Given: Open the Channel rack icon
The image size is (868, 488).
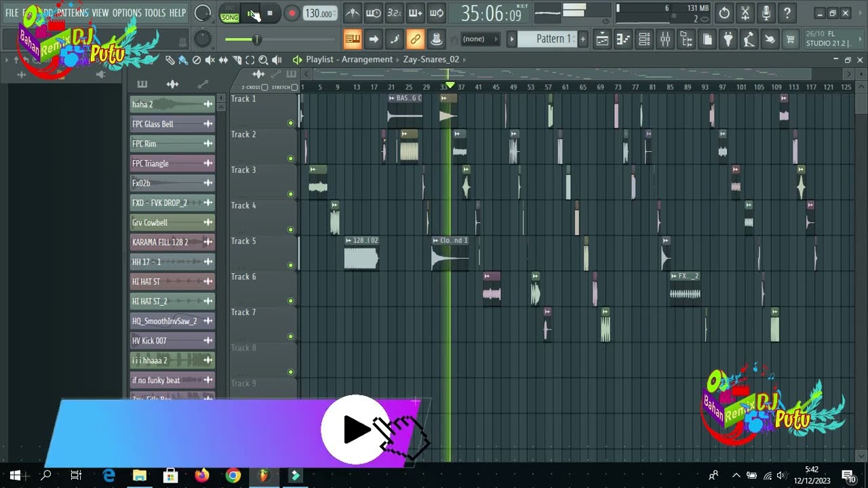Looking at the screenshot, I should (x=644, y=39).
